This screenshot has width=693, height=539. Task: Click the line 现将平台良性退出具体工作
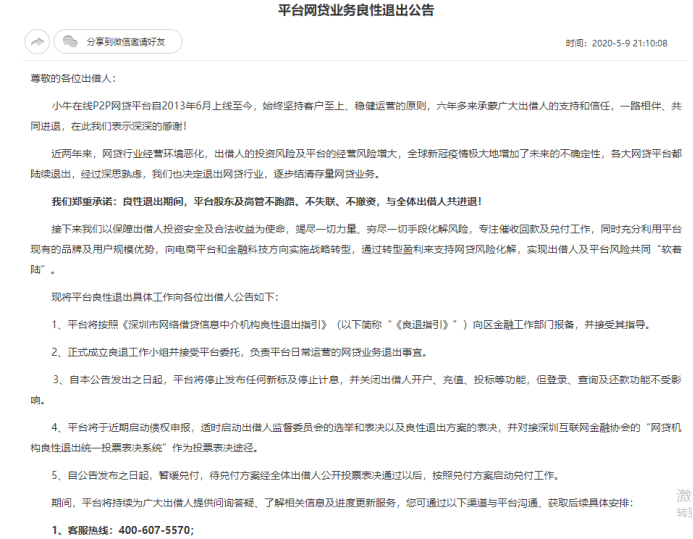click(165, 297)
